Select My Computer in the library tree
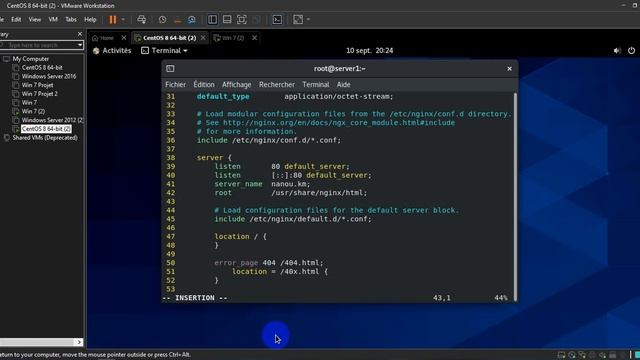640x360 pixels. click(x=31, y=59)
